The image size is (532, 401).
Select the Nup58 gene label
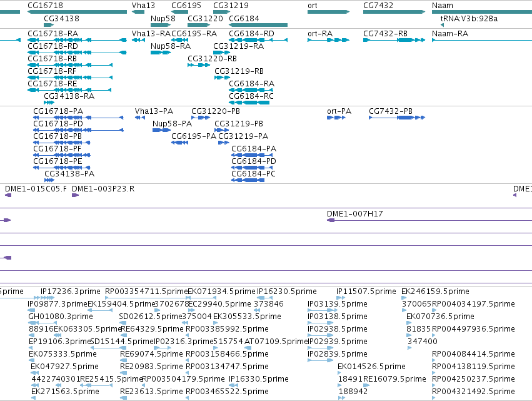pos(163,18)
